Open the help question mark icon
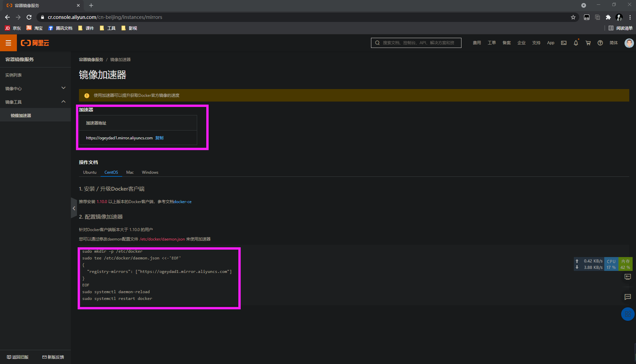The width and height of the screenshot is (636, 364). tap(600, 43)
